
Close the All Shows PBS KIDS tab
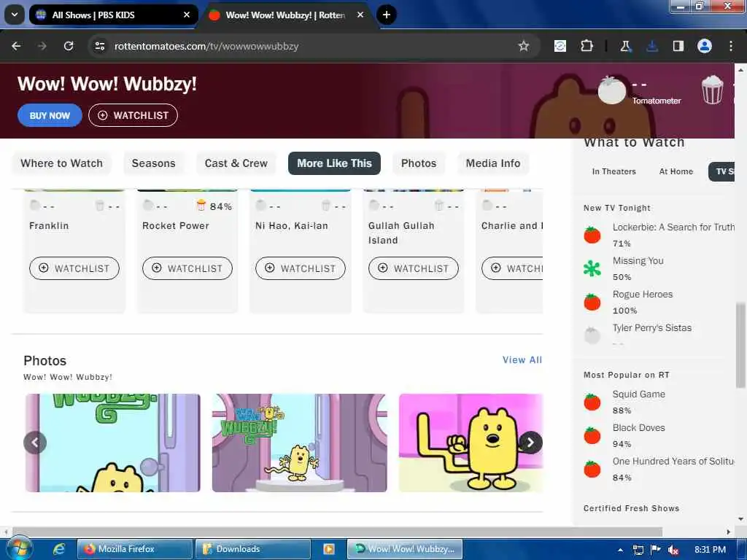coord(187,15)
